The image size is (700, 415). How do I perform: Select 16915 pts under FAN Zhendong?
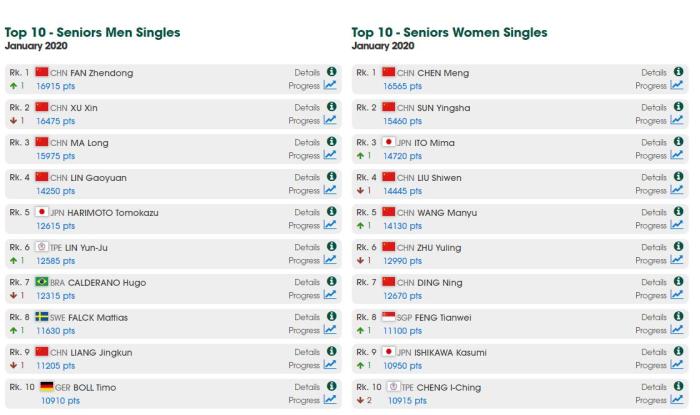tap(56, 86)
